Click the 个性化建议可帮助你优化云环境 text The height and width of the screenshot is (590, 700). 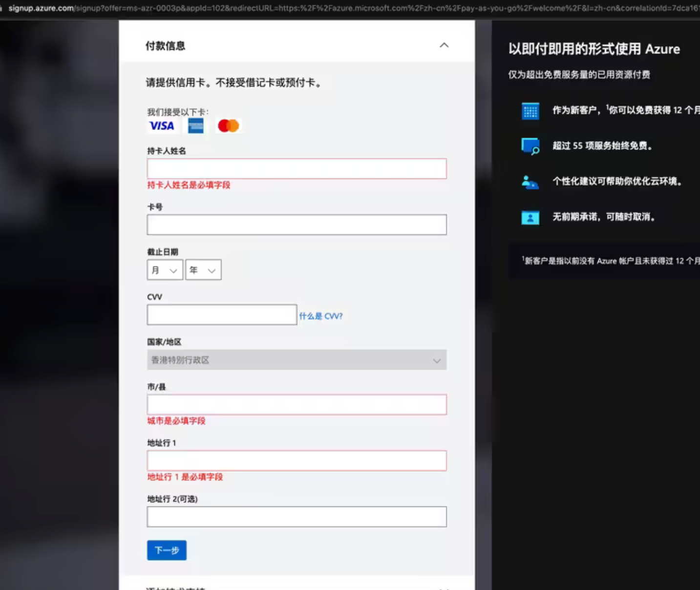(x=617, y=181)
